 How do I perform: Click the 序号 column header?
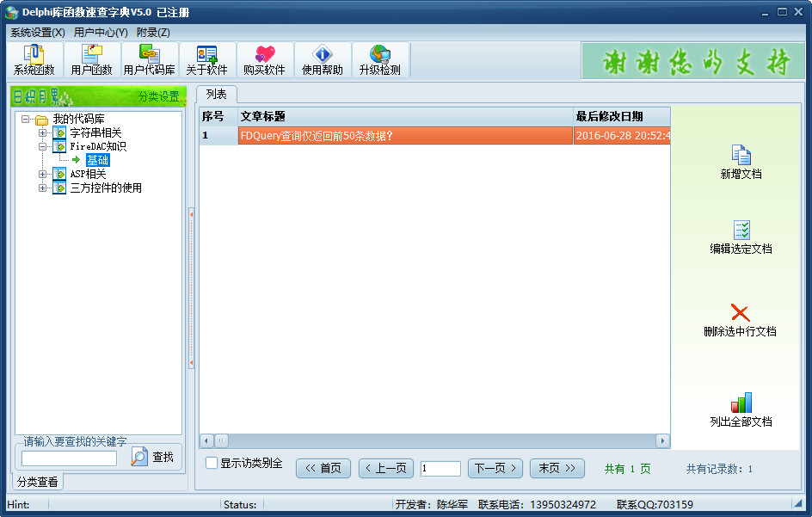pyautogui.click(x=218, y=116)
